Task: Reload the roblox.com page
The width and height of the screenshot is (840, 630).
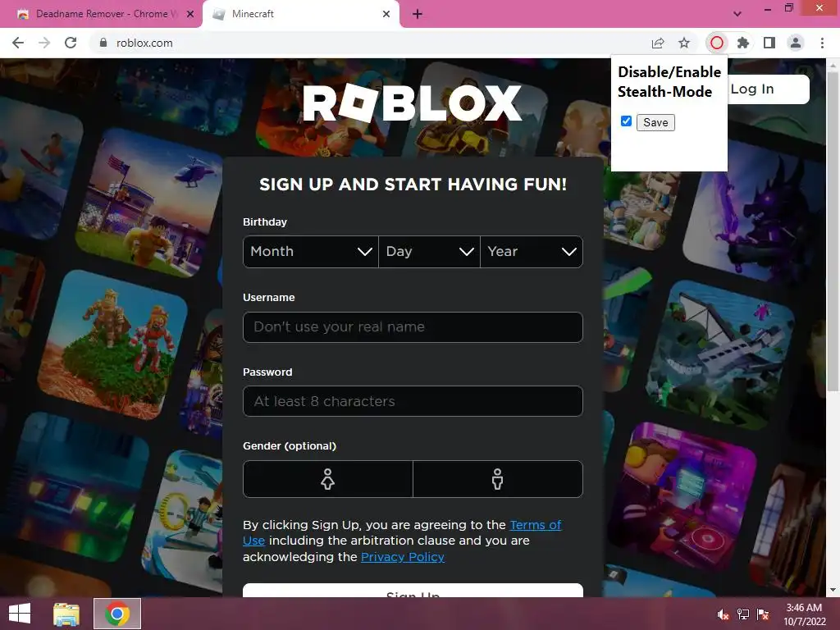Action: pos(71,43)
